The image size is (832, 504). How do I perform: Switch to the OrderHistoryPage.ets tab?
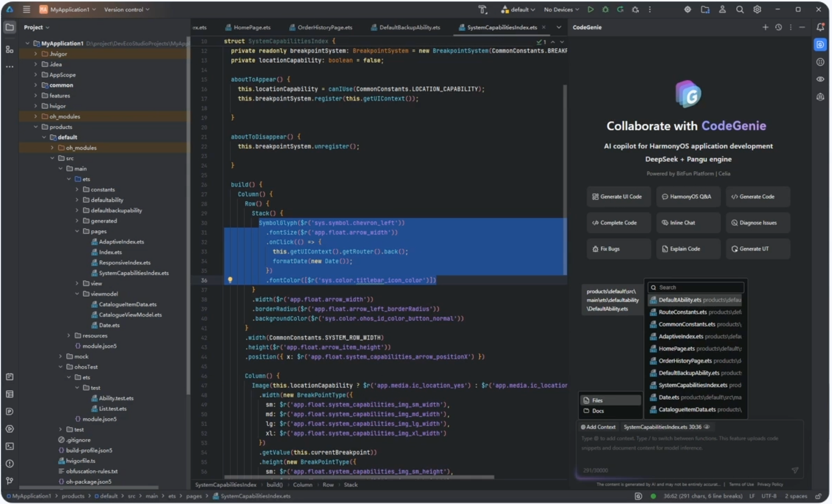[x=321, y=27]
